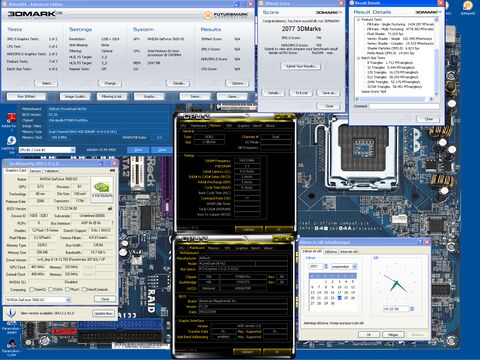Click Details button under System
480x360 pixels.
point(178,83)
